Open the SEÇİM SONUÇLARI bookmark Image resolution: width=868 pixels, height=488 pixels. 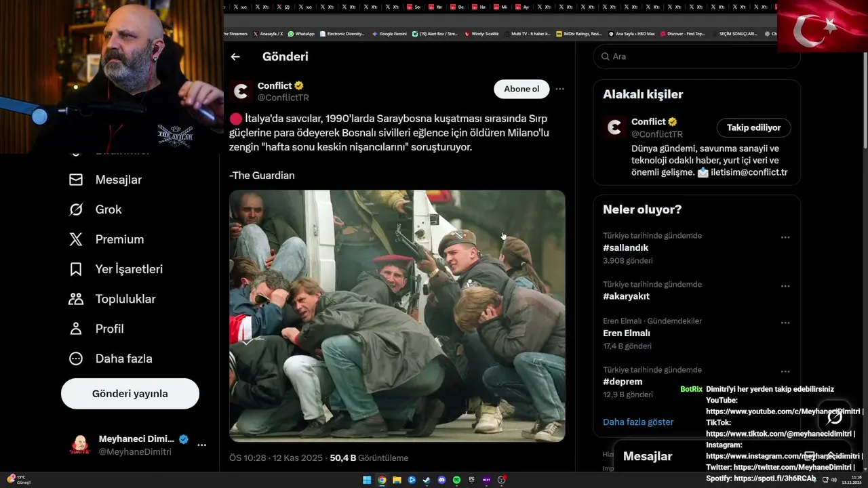[x=735, y=33]
